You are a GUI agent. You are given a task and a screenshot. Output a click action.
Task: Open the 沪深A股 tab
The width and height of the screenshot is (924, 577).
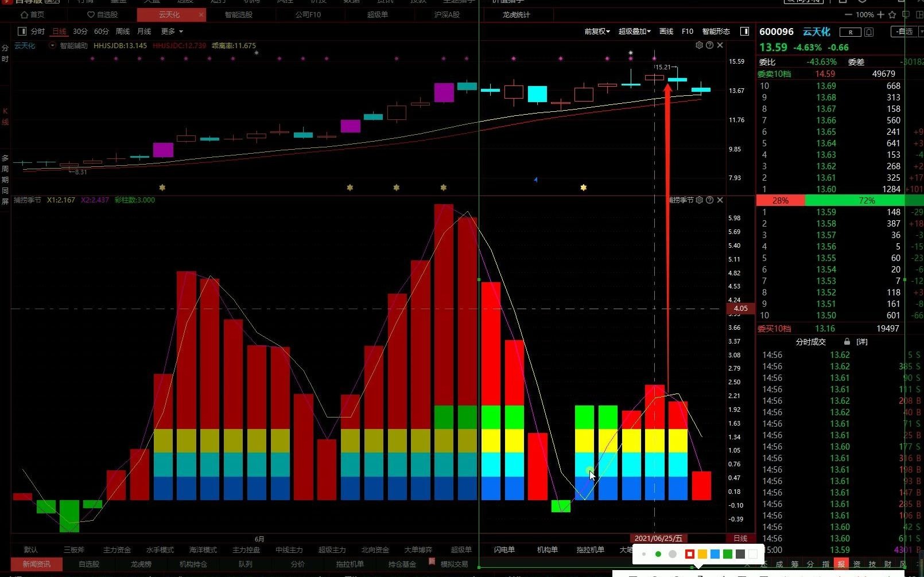click(447, 15)
